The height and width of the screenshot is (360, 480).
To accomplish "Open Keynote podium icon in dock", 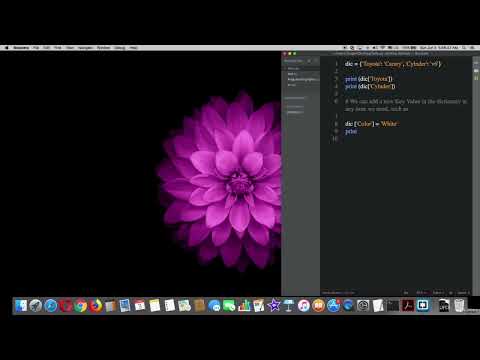I will [289, 305].
